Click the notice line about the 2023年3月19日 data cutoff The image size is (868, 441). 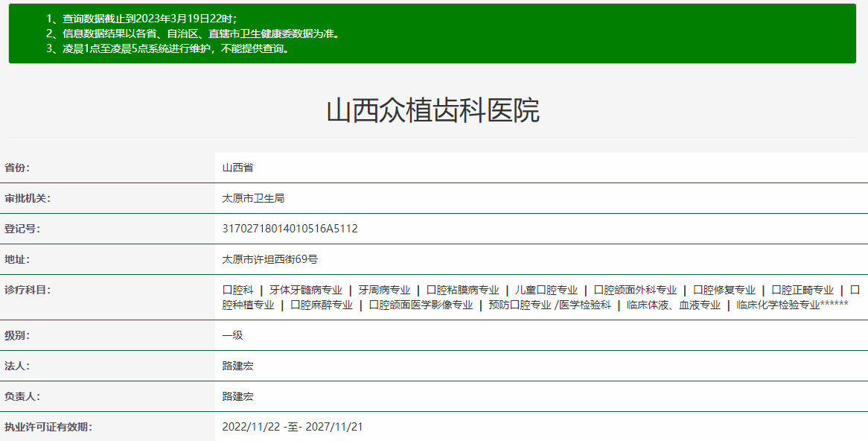point(141,19)
